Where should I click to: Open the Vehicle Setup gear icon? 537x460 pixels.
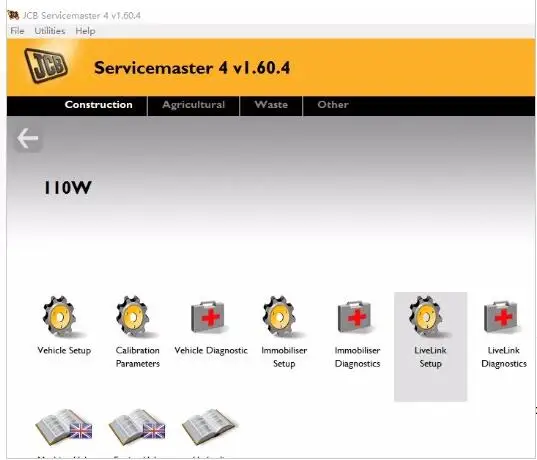pos(64,317)
